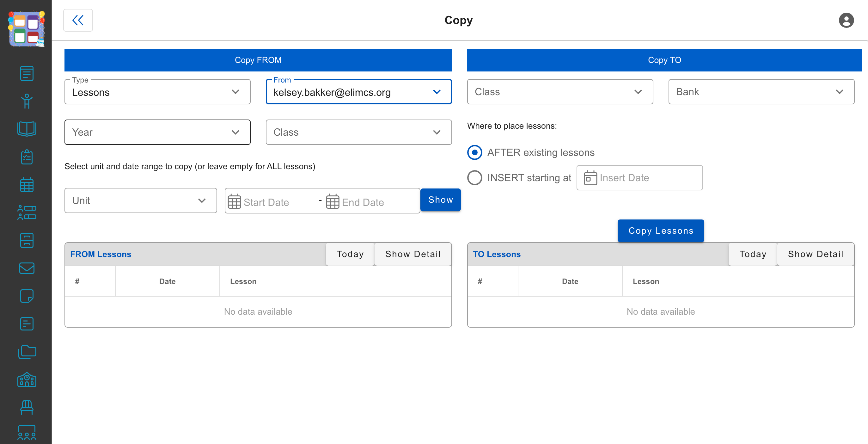The width and height of the screenshot is (868, 444).
Task: Open the lesson plans document sidebar icon
Action: coord(27,73)
